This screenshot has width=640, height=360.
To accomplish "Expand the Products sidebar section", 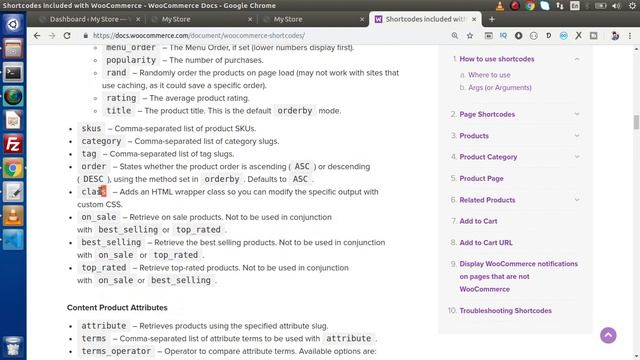I will [x=577, y=136].
